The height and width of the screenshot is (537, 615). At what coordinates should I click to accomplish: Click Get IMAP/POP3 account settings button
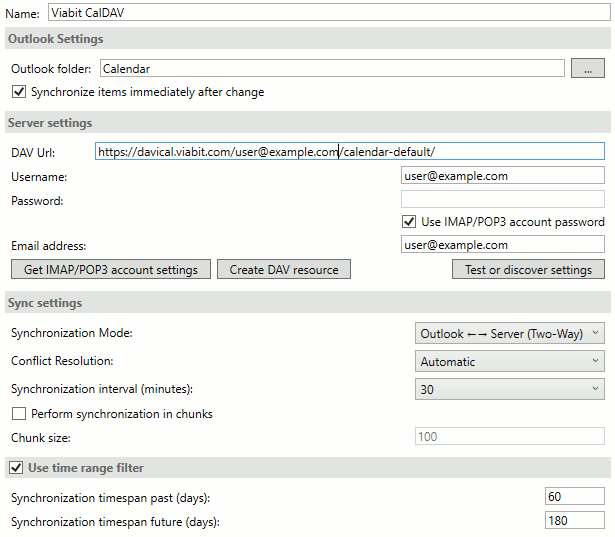pos(111,269)
